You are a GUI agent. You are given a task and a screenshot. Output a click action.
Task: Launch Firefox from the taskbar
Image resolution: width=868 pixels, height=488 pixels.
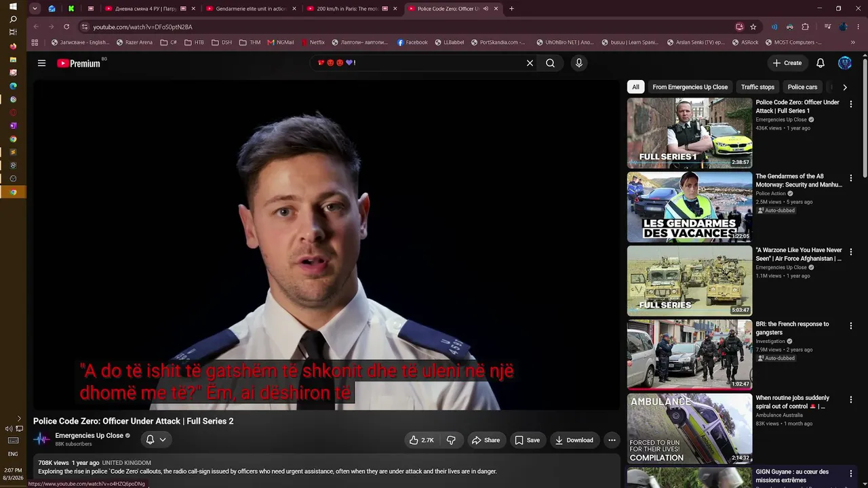click(13, 46)
